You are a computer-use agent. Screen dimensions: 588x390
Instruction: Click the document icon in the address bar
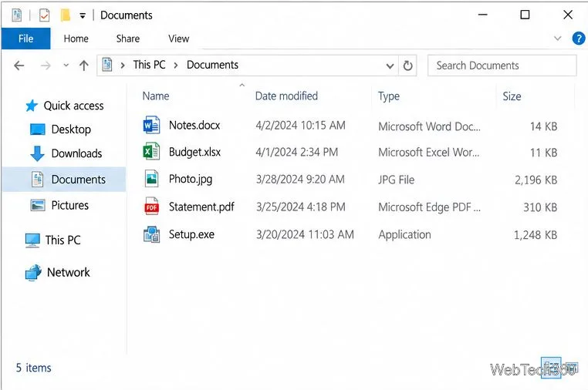point(107,65)
